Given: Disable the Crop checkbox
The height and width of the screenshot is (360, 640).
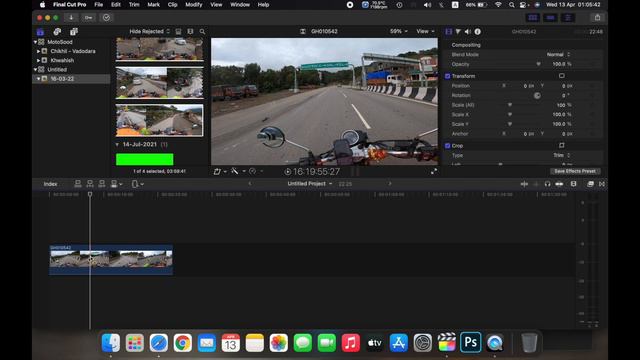Looking at the screenshot, I should pos(447,146).
